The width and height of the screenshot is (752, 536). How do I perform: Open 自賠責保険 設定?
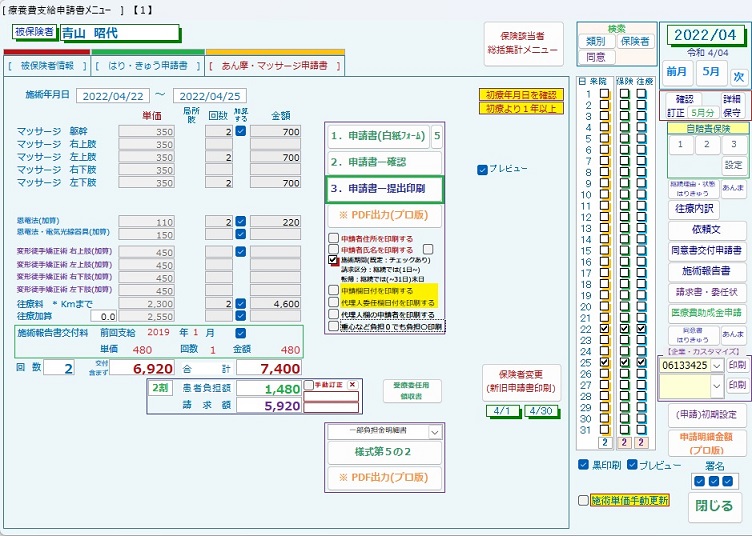point(733,165)
